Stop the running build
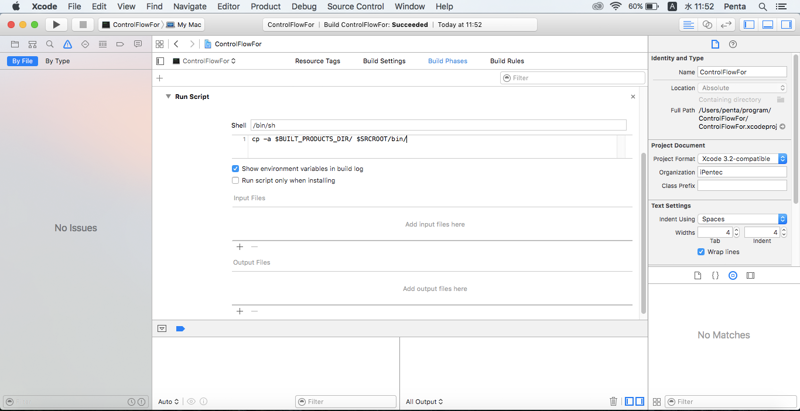800x411 pixels. point(83,24)
